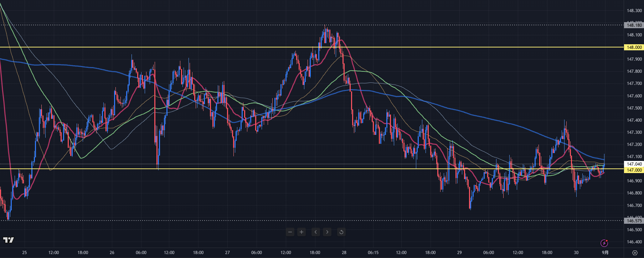Click date 28 on the time axis
The width and height of the screenshot is (644, 258).
(344, 253)
